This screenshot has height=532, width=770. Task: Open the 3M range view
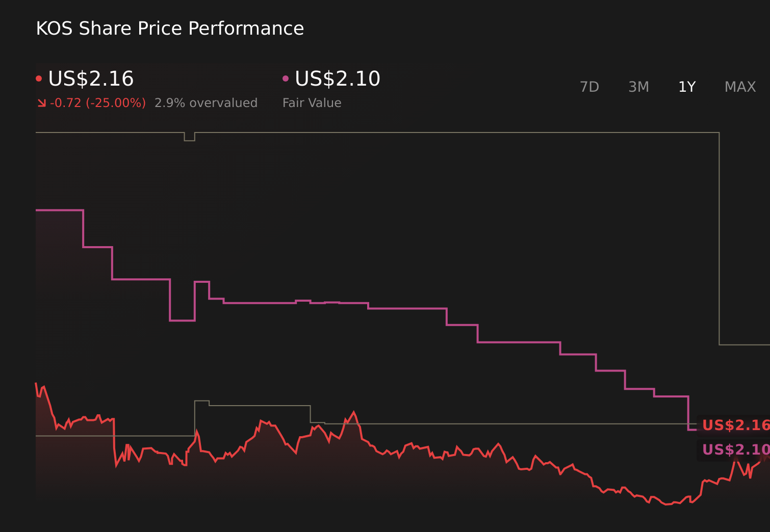pyautogui.click(x=638, y=87)
